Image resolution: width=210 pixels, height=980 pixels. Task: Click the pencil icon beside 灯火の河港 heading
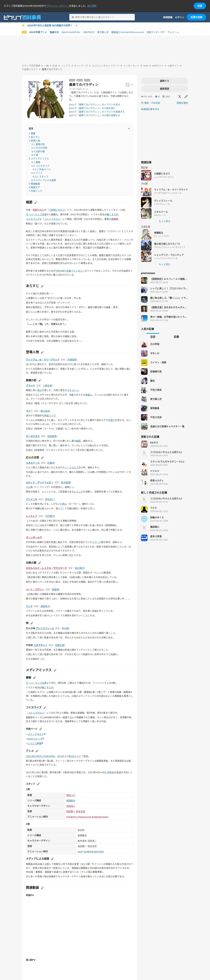click(x=42, y=458)
